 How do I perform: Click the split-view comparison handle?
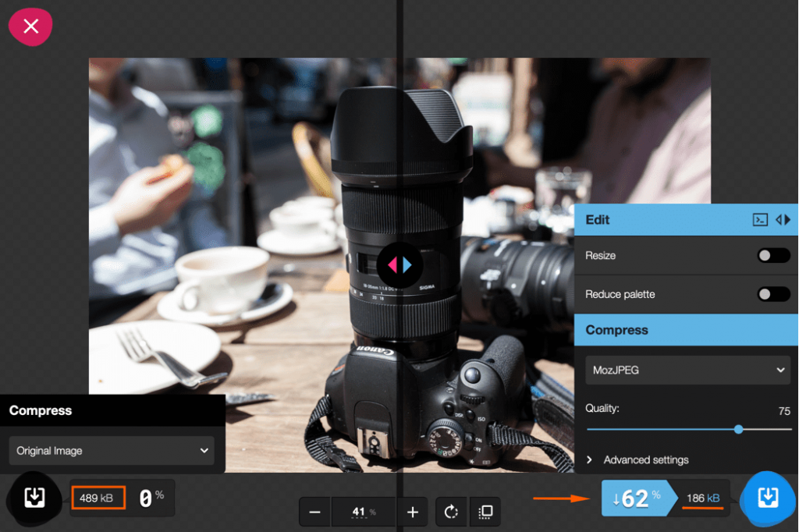399,265
